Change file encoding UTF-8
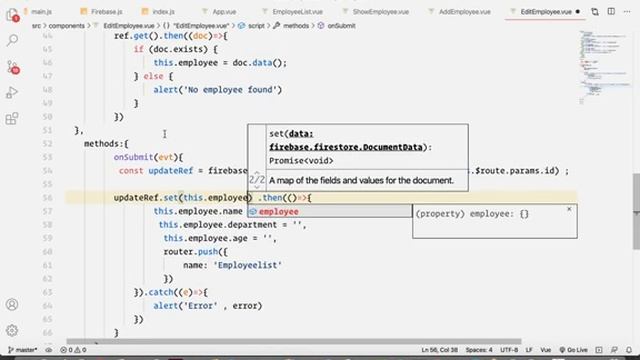 coord(509,350)
